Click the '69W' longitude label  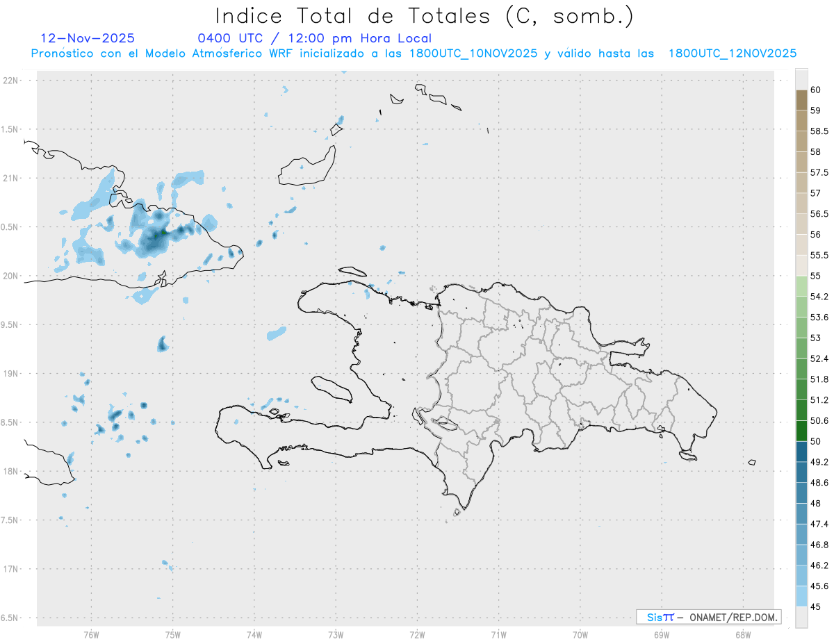pos(662,634)
